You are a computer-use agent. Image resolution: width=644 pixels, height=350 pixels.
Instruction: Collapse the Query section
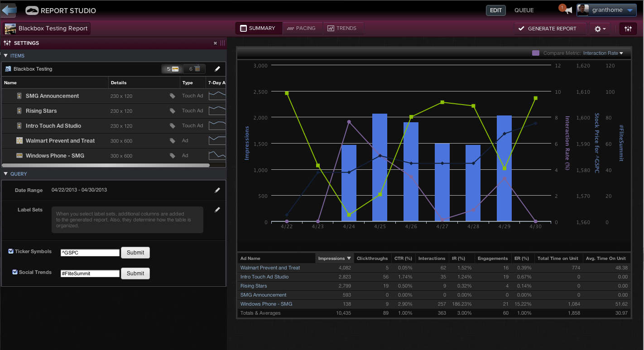(6, 174)
